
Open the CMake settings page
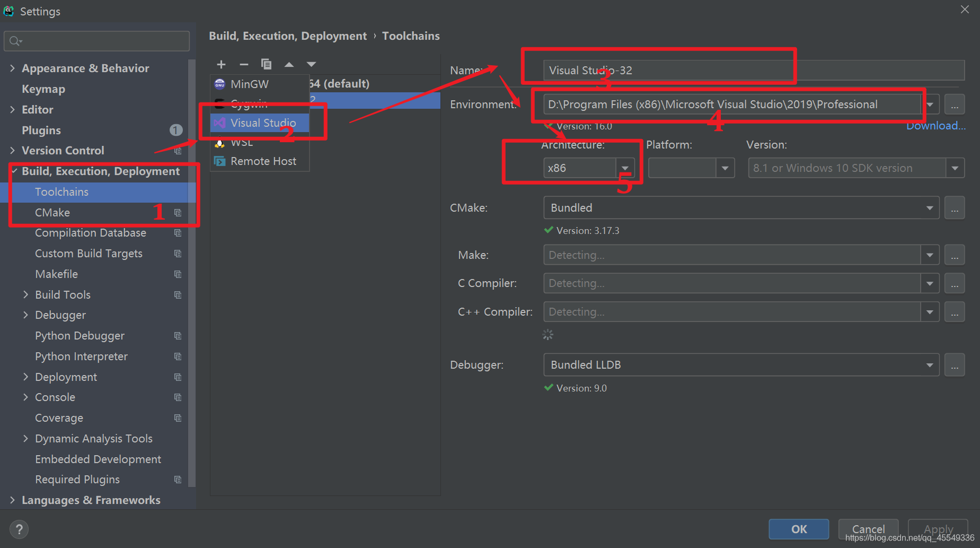pos(52,213)
